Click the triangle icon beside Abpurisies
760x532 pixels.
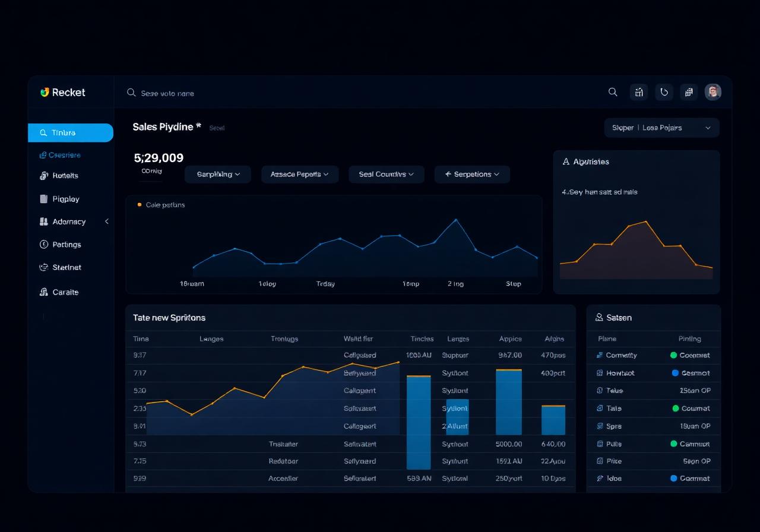tap(566, 161)
